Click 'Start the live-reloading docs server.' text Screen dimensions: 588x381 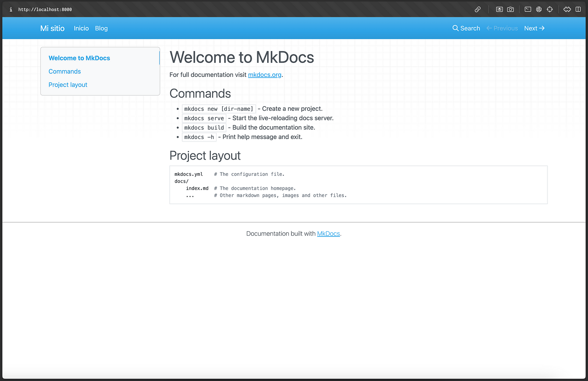(x=283, y=118)
